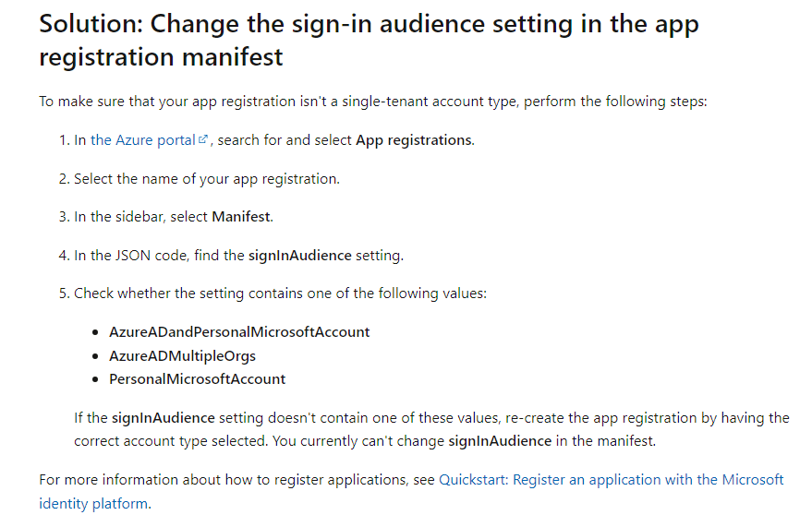812x527 pixels.
Task: Open Quickstart: Register an application link
Action: pyautogui.click(x=611, y=479)
